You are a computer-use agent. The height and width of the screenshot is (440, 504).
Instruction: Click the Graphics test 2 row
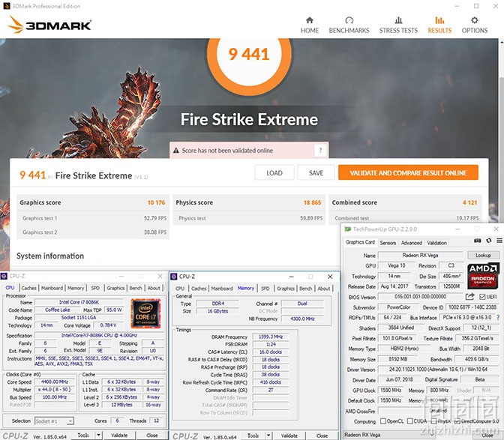coord(93,232)
